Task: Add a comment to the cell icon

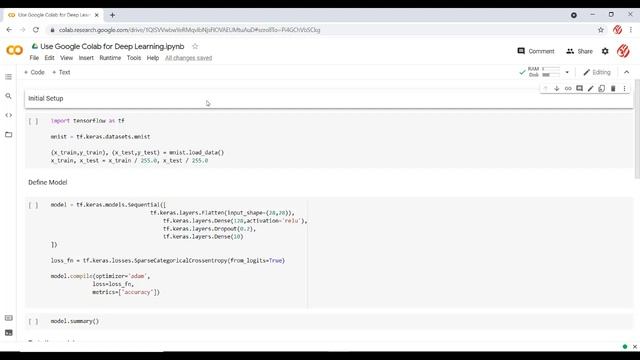Action: [579, 89]
